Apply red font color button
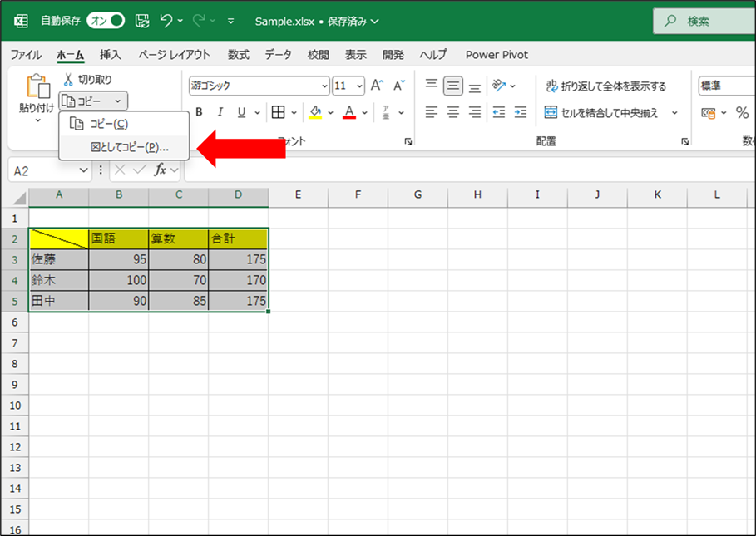756x536 pixels. coord(349,112)
